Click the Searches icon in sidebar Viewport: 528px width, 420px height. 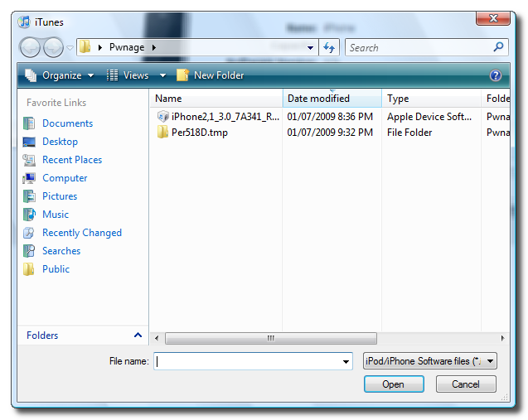click(x=29, y=251)
